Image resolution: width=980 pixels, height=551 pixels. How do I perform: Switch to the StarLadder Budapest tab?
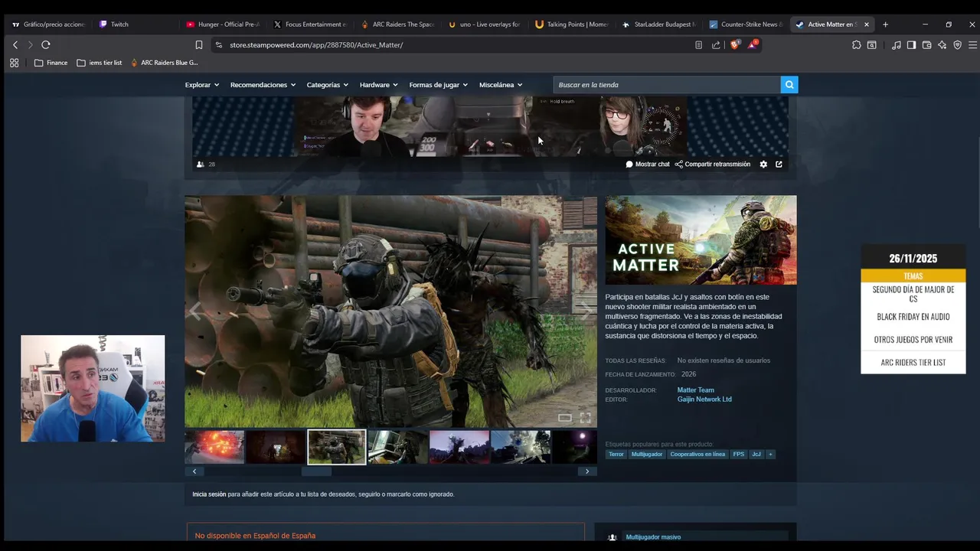(658, 24)
